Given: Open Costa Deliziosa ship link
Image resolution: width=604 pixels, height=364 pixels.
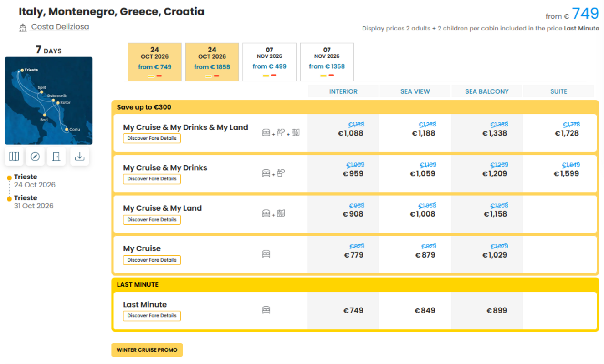Looking at the screenshot, I should pos(60,27).
